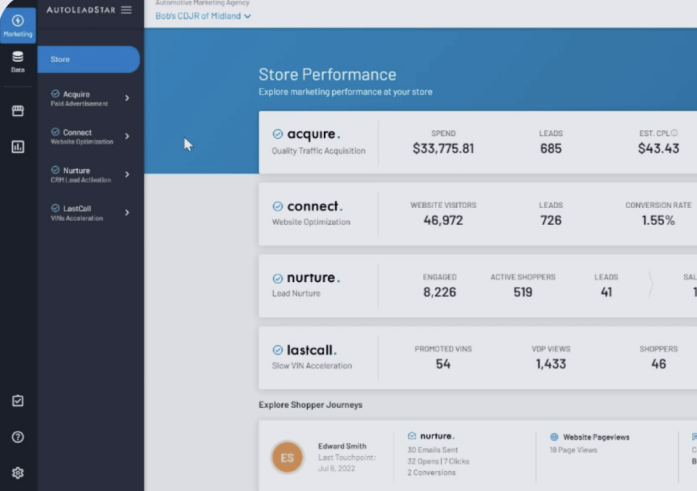This screenshot has height=491, width=697.
Task: Click the Nurture check icon in sidebar
Action: point(55,170)
